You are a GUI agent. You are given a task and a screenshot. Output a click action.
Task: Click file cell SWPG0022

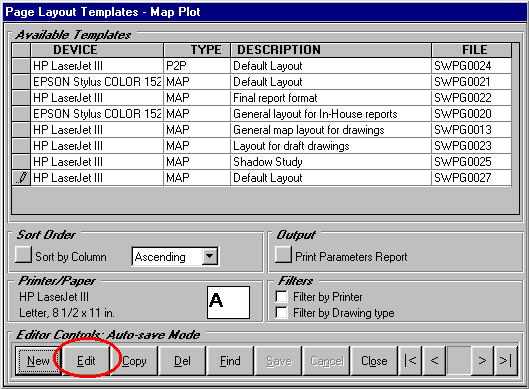point(471,98)
